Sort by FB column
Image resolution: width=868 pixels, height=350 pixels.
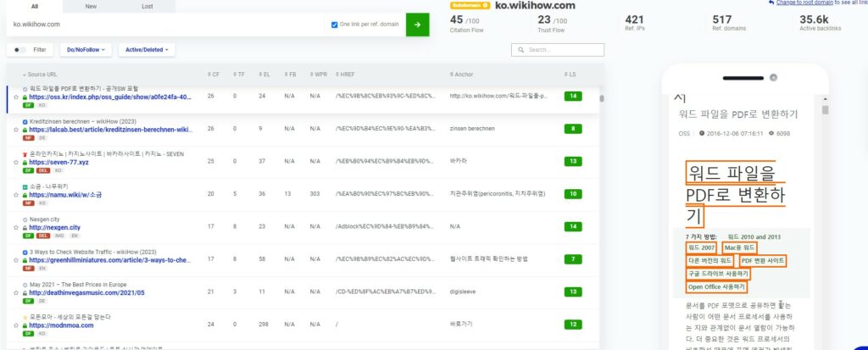pos(290,75)
